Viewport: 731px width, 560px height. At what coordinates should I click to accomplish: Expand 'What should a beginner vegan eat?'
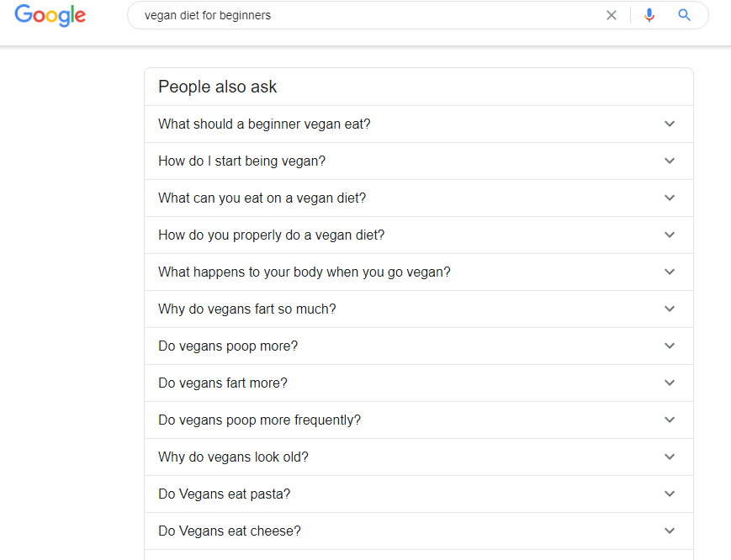[x=419, y=124]
